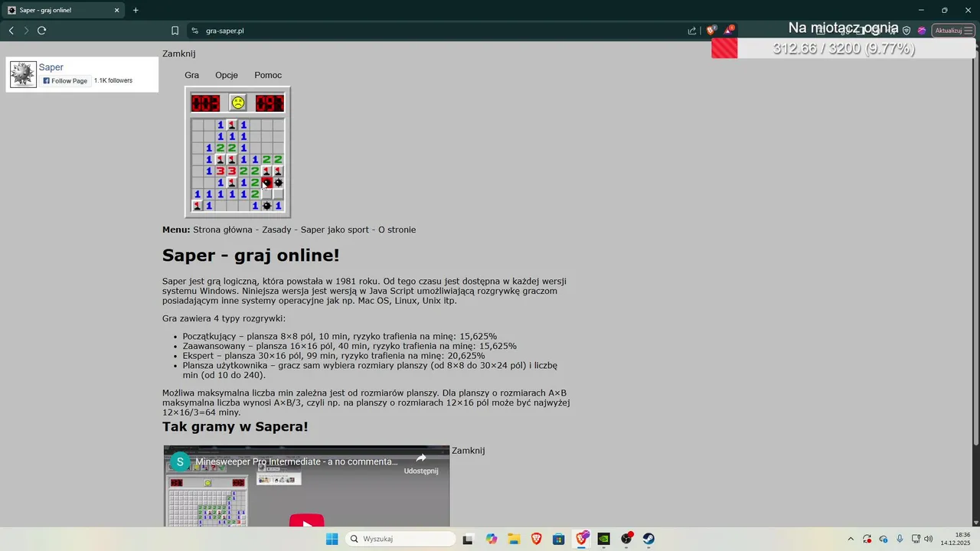Open the O stronie link
This screenshot has height=551, width=980.
[x=397, y=230]
